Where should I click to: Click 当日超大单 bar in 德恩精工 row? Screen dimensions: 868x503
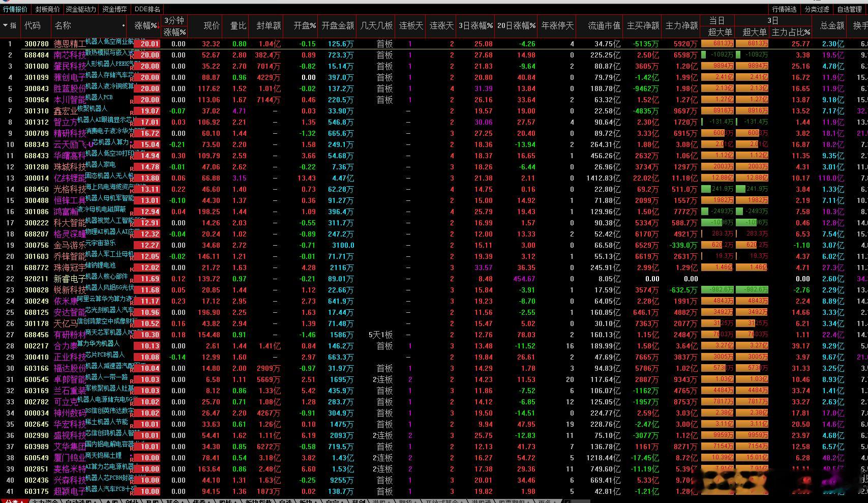click(x=717, y=44)
